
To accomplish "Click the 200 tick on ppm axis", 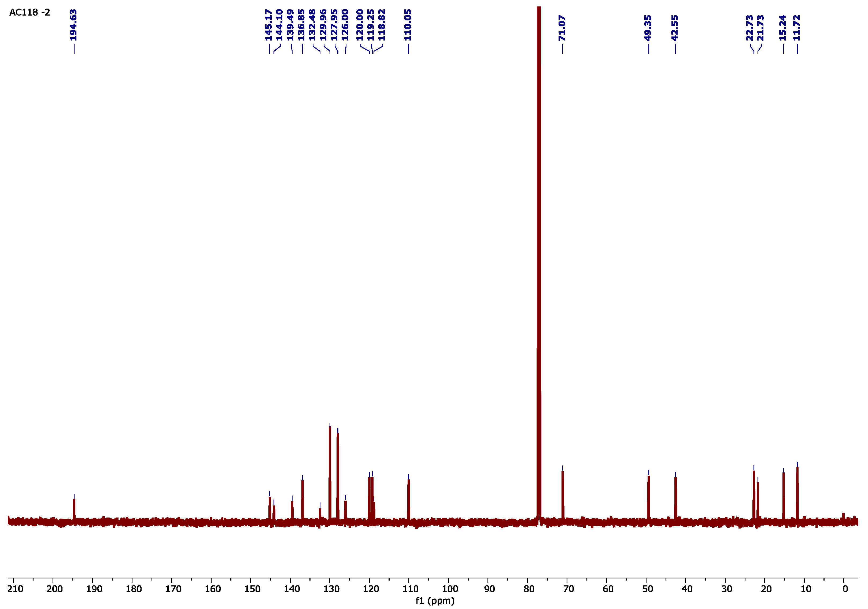I will tap(54, 589).
